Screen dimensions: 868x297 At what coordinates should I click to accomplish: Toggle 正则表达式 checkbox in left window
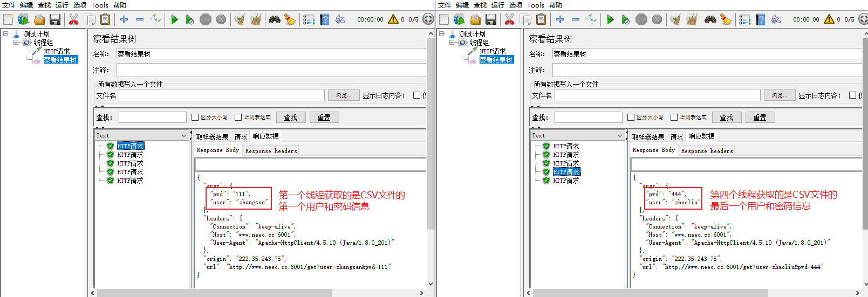click(x=238, y=117)
